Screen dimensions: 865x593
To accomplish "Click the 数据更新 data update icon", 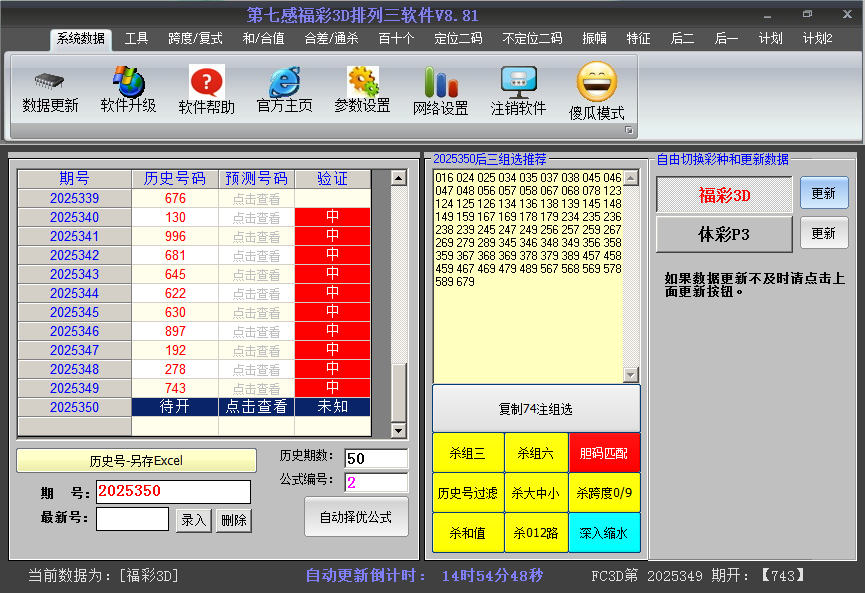I will 48,90.
